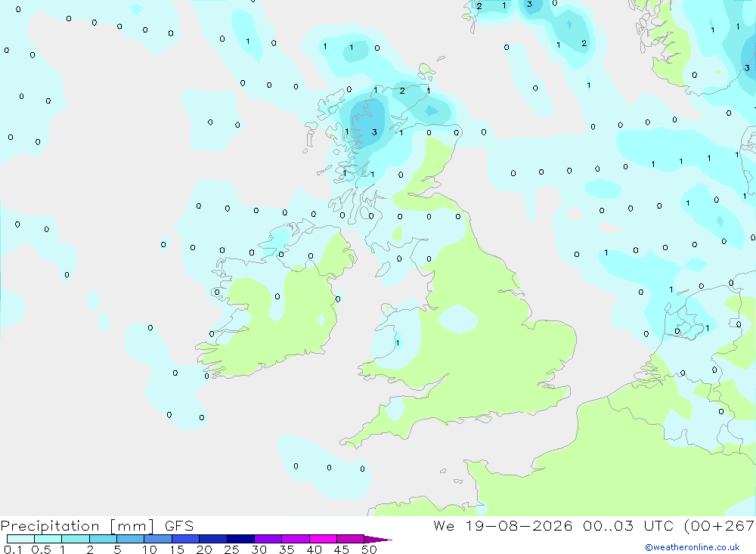Click the '0.1' legend scale label
This screenshot has width=756, height=554.
point(13,549)
